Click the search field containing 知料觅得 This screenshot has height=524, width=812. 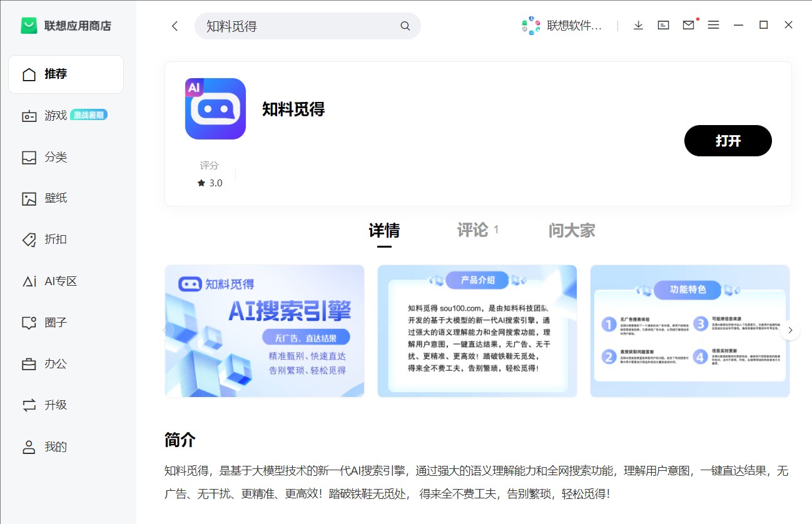pyautogui.click(x=307, y=26)
